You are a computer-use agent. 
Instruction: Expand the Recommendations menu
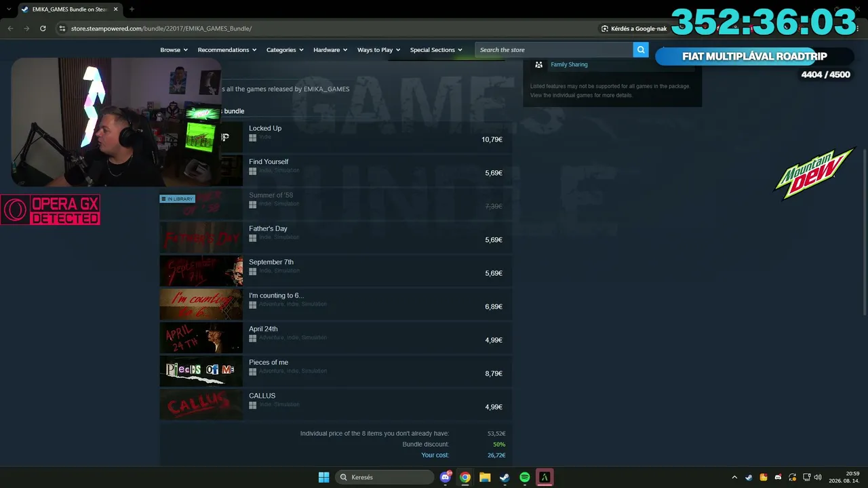coord(227,49)
